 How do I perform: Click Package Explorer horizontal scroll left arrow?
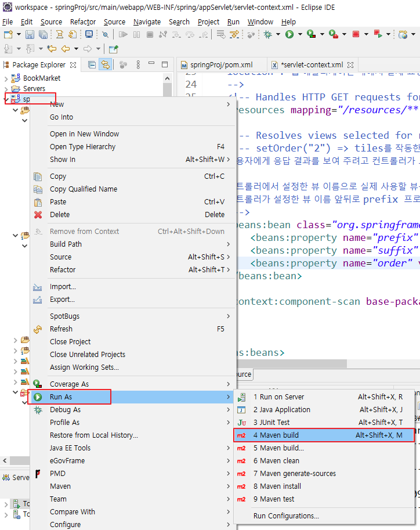point(5,460)
